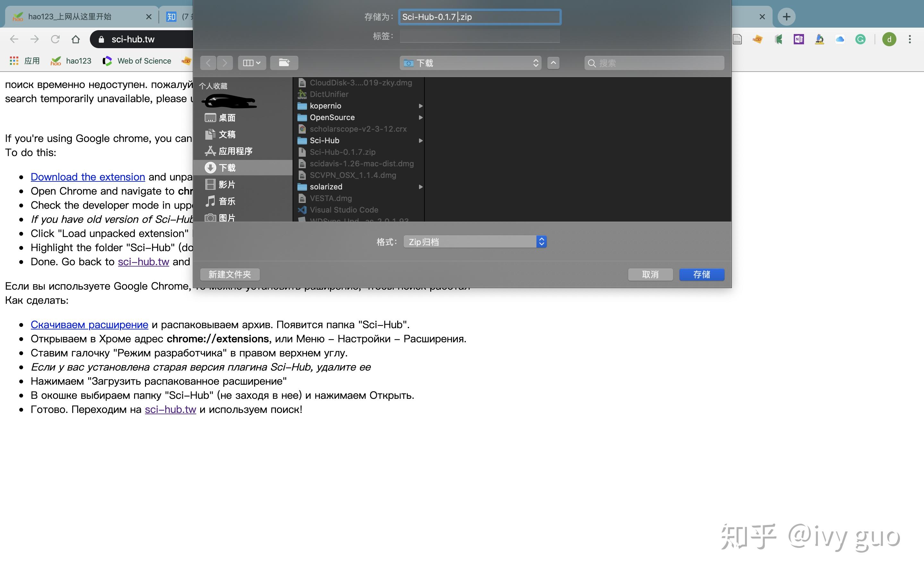Select 音乐 in sidebar
Image resolution: width=924 pixels, height=578 pixels.
tap(243, 201)
